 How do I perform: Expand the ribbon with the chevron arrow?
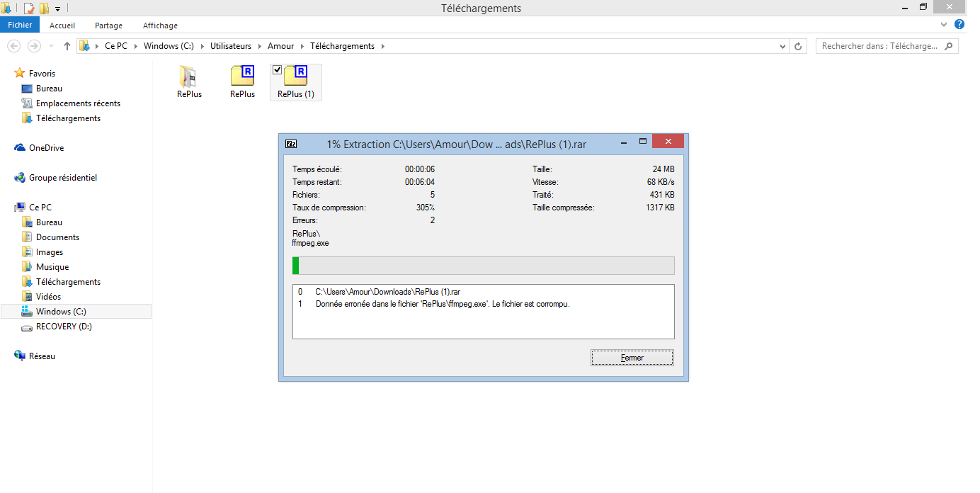click(x=944, y=25)
